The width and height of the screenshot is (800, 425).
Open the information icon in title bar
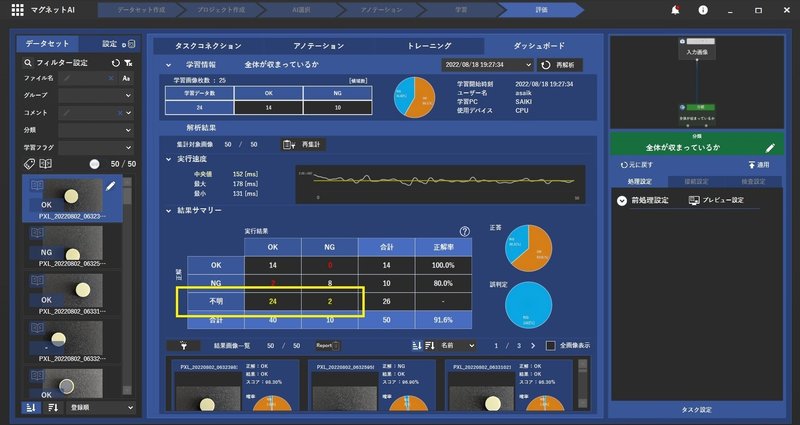tap(703, 10)
